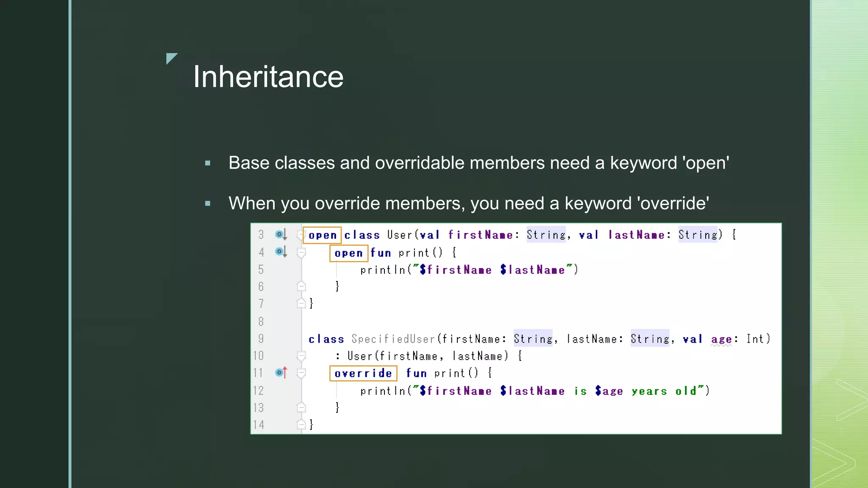
Task: Click the boxed 'open' keyword before class User
Action: [x=322, y=235]
